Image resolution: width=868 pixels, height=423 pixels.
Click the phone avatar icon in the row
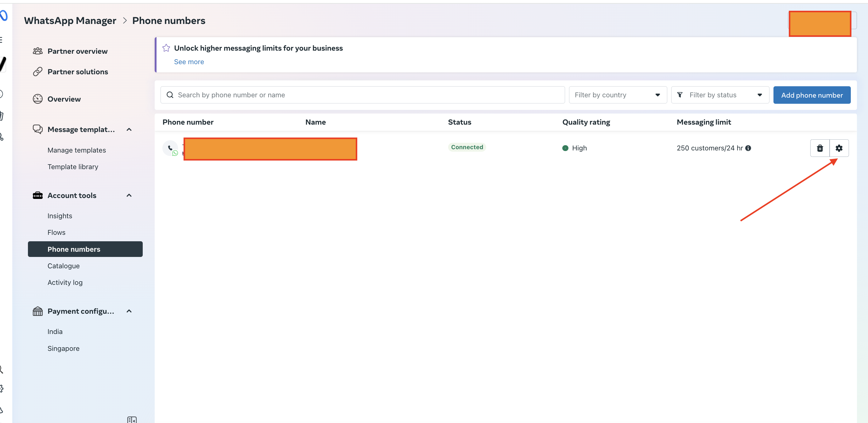pyautogui.click(x=170, y=148)
